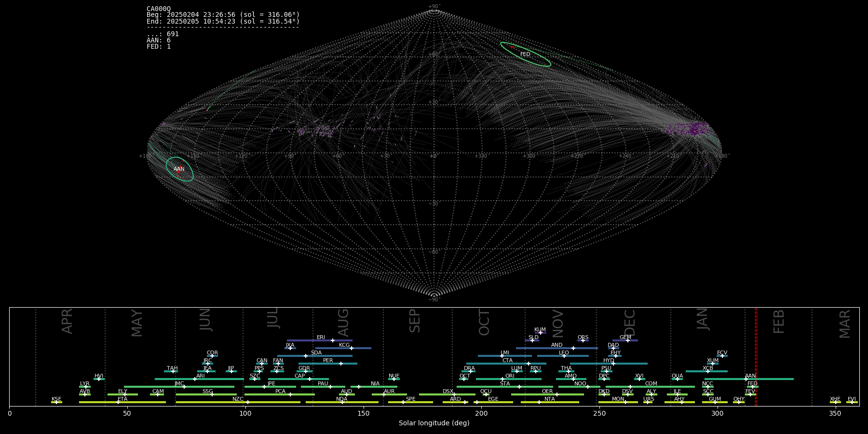Click the APR month label on the timeline

(x=67, y=321)
